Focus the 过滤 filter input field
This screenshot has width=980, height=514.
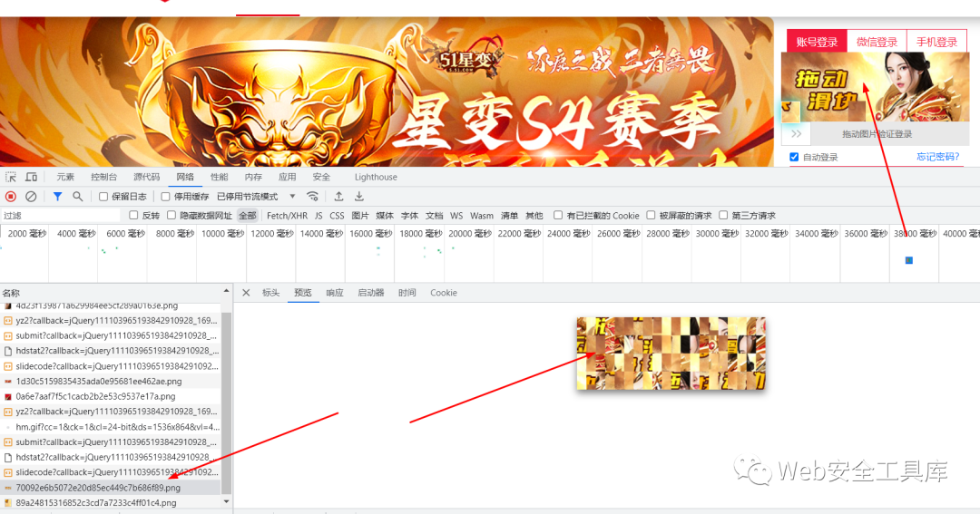click(x=61, y=216)
